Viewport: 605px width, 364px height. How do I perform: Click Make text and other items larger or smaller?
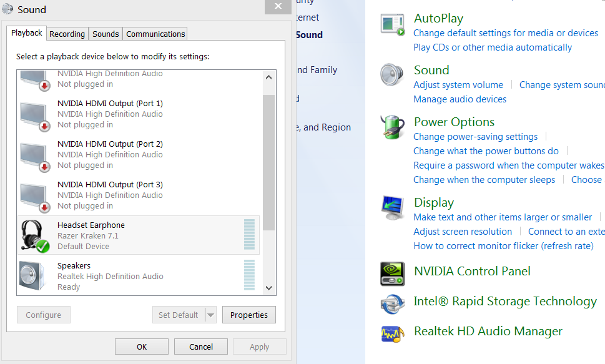point(503,217)
